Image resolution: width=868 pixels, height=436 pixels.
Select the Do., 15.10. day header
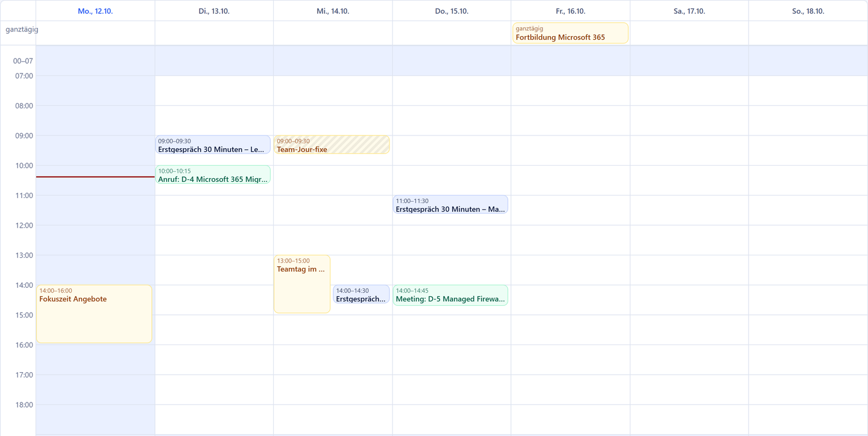[451, 11]
